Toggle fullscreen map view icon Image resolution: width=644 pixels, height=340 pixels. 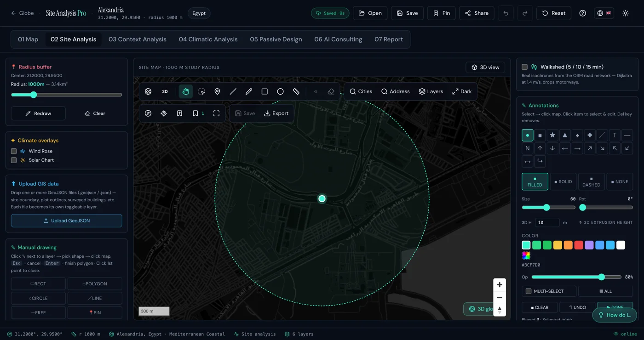coord(216,113)
